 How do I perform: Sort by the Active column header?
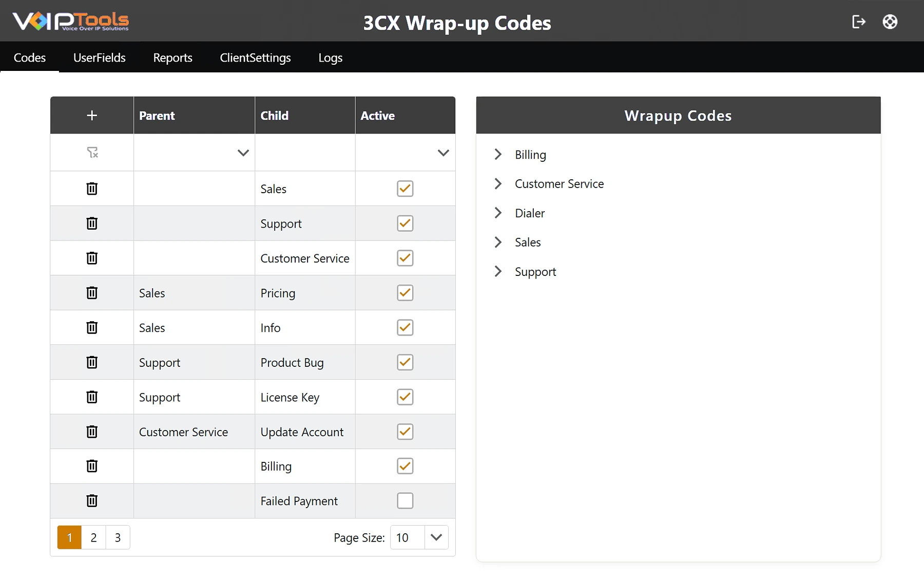(405, 116)
